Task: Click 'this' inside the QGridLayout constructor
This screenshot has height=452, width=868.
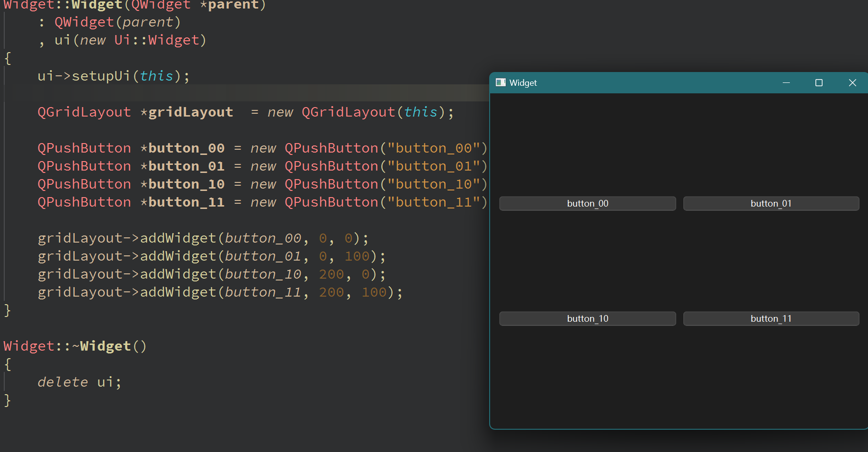Action: (x=421, y=112)
